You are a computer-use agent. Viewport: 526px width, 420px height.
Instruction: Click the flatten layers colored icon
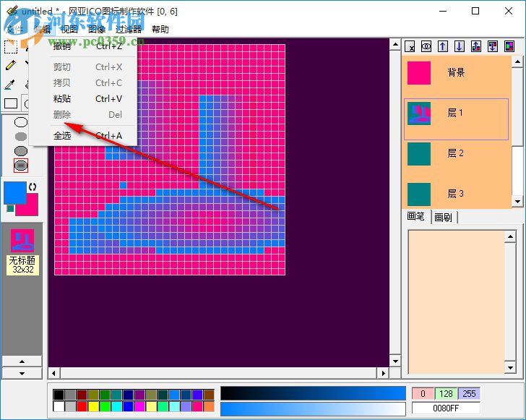[x=509, y=46]
